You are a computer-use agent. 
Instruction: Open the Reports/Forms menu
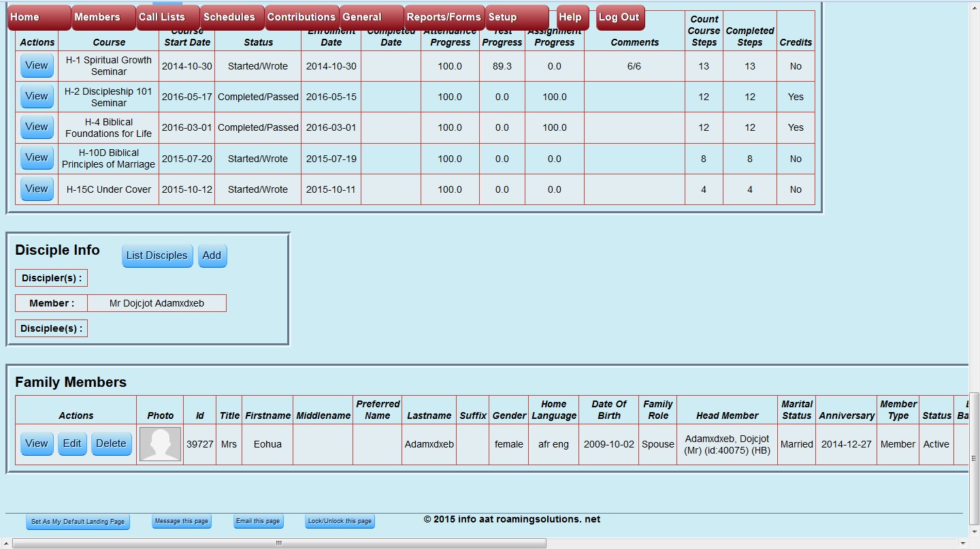click(444, 17)
